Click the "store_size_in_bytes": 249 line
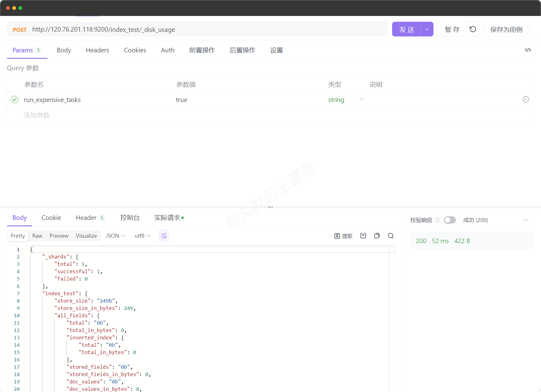Screen dimensions: 541x392 click(95, 308)
